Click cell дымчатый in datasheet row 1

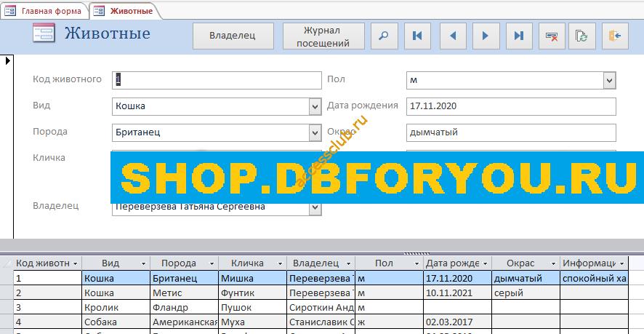(526, 279)
